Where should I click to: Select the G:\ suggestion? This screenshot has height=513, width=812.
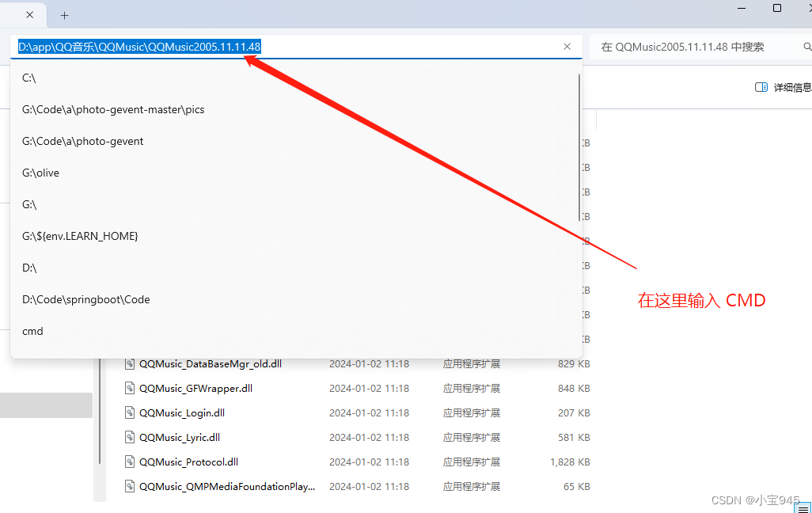point(296,204)
